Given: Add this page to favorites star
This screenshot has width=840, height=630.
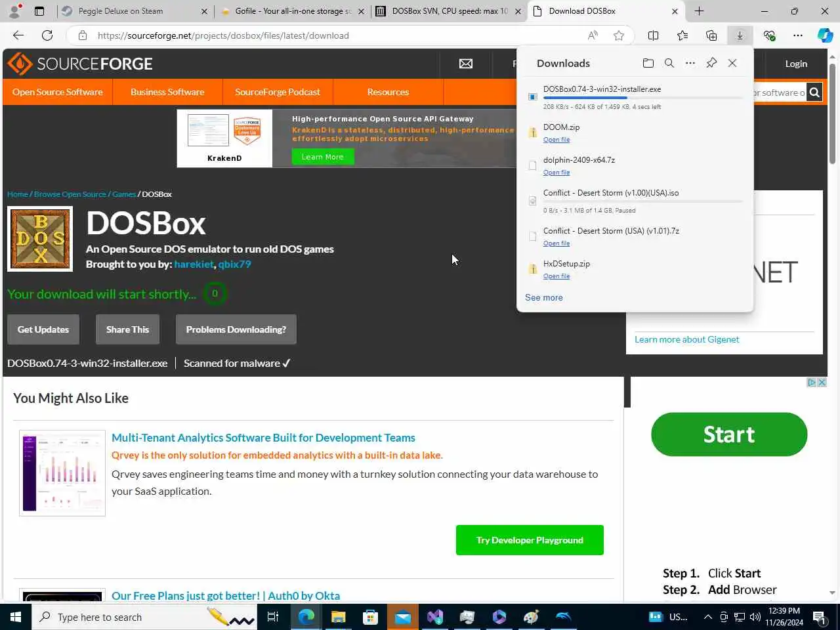Looking at the screenshot, I should [x=618, y=35].
